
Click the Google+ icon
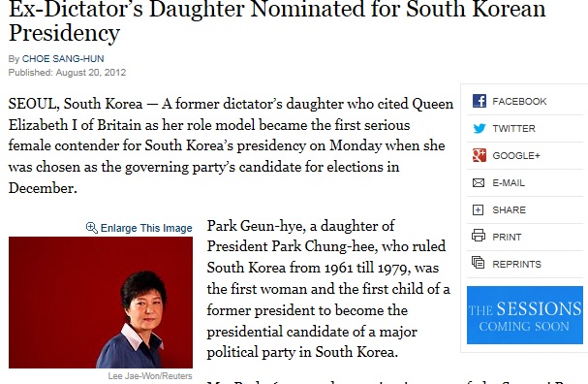479,155
